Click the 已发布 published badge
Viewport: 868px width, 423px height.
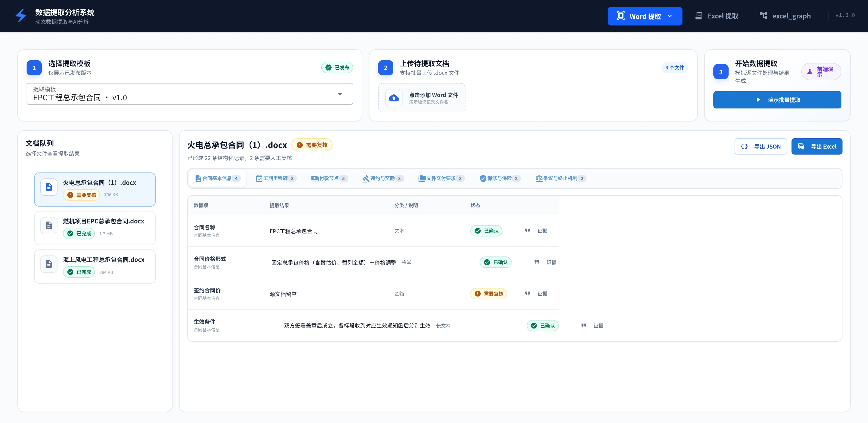(x=337, y=68)
